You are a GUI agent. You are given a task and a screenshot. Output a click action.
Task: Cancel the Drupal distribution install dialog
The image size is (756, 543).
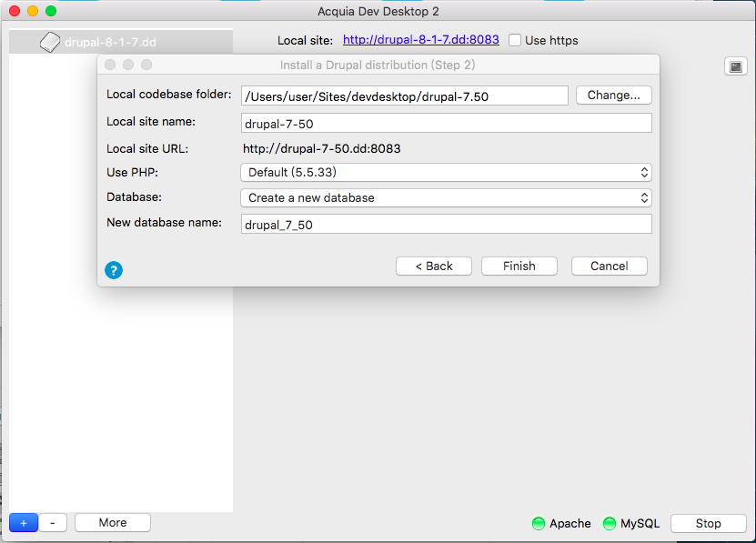pos(610,266)
